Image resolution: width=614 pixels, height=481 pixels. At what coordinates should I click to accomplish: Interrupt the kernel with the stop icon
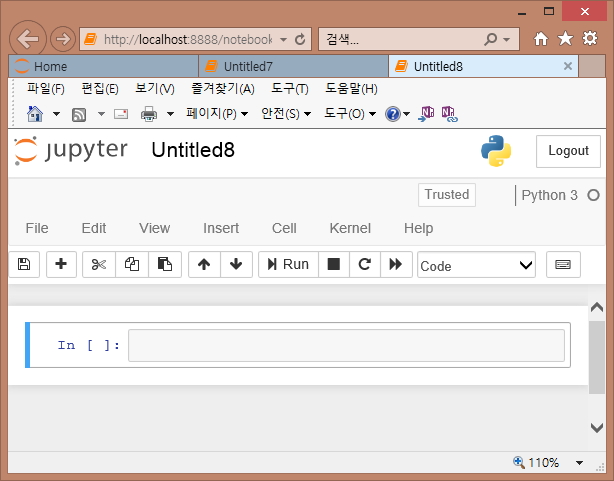334,264
